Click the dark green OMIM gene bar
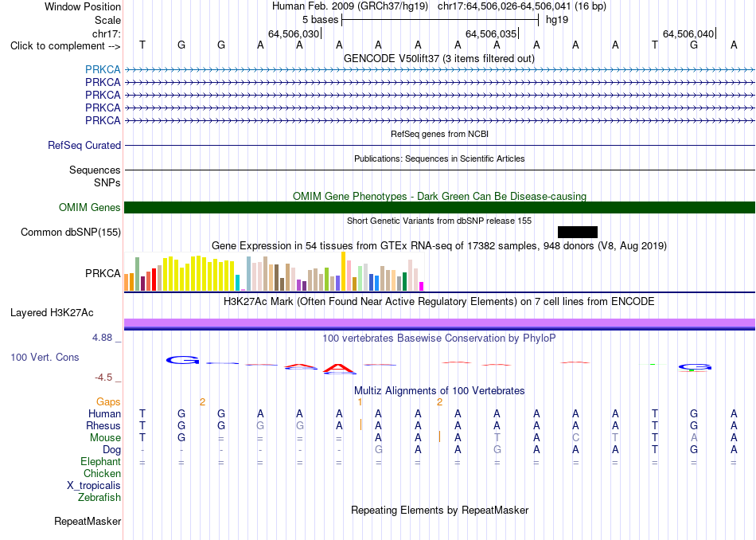 (439, 208)
